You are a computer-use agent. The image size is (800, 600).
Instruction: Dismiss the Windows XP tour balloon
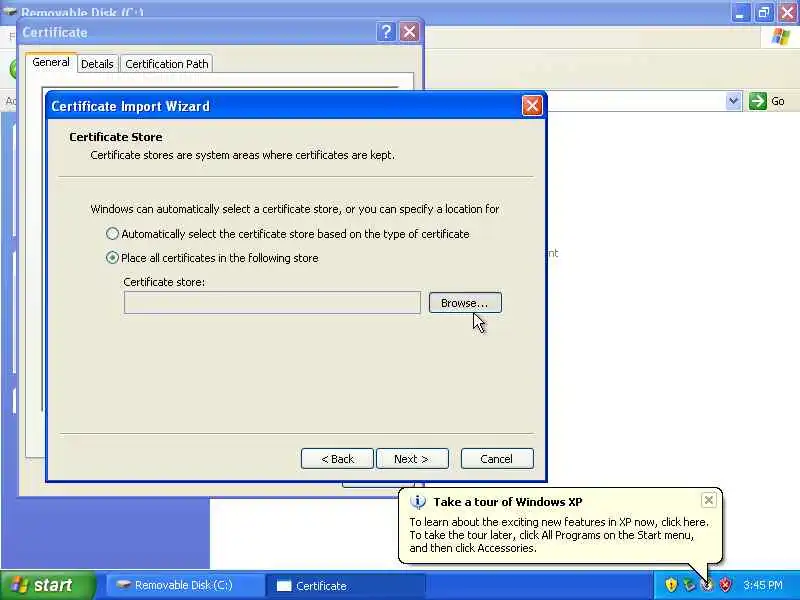708,500
